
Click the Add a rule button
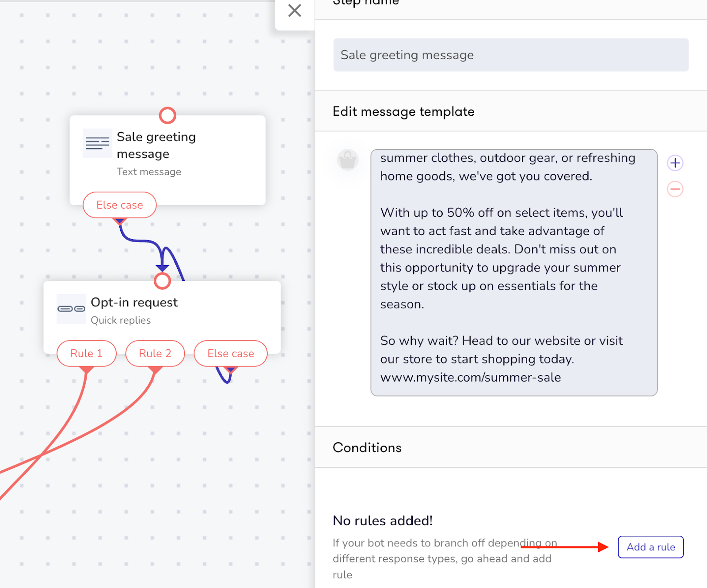tap(650, 547)
